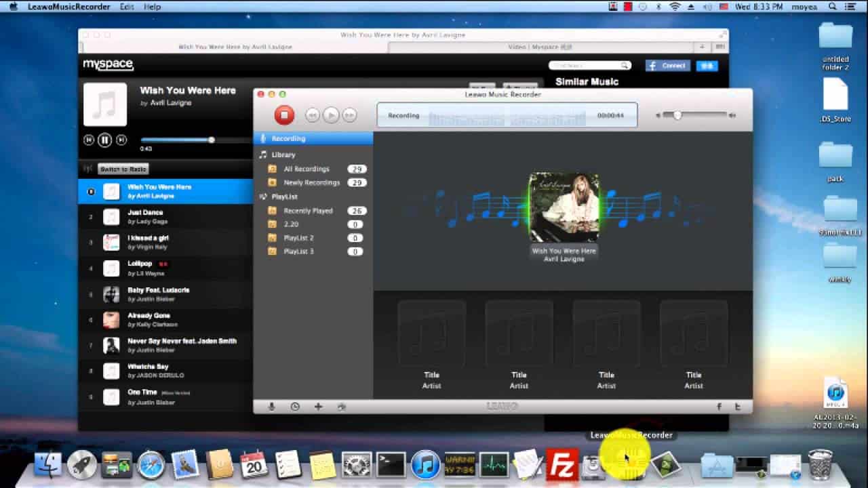Open the Edit menu in menu bar
868x488 pixels.
(x=127, y=7)
